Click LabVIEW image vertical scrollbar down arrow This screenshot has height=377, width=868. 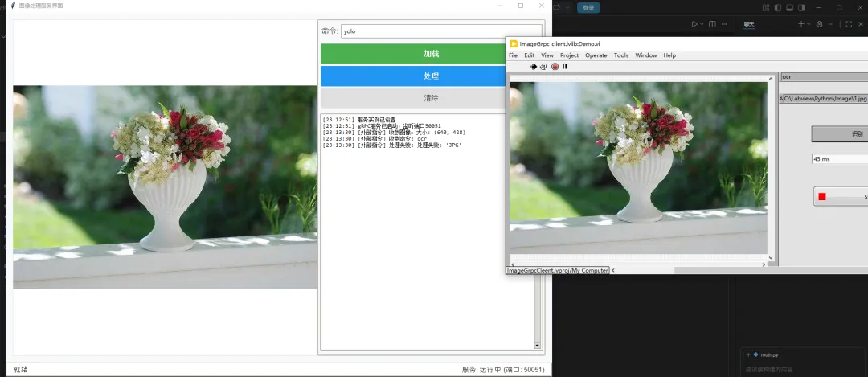(771, 257)
